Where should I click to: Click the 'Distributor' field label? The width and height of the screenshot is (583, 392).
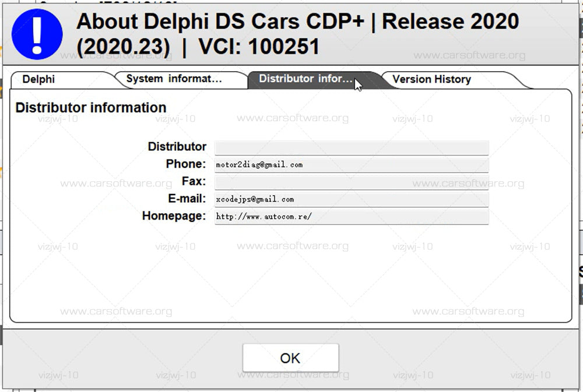177,146
